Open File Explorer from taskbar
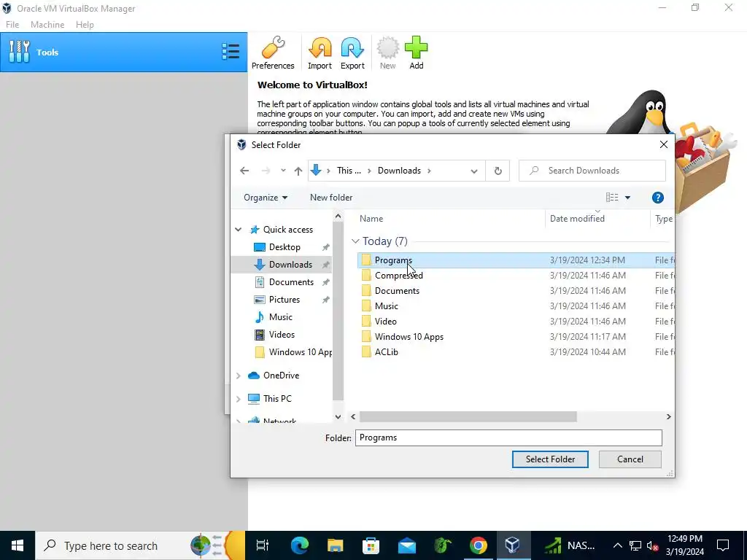This screenshot has height=560, width=747. (335, 545)
